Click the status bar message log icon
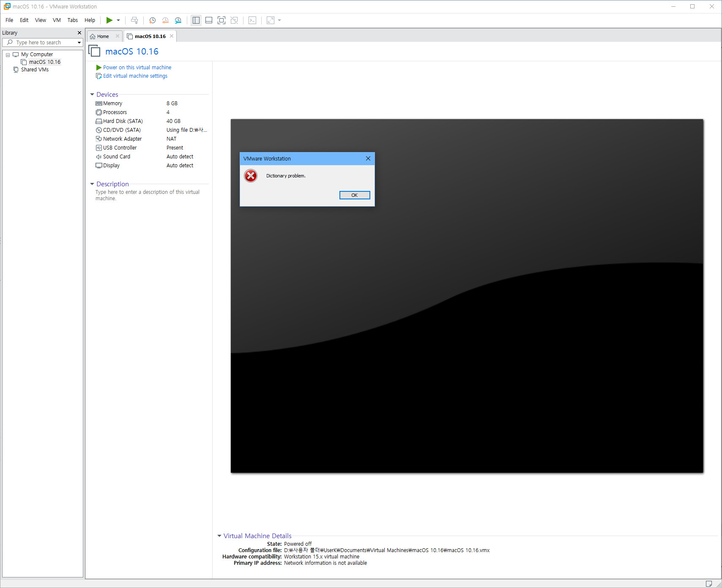The height and width of the screenshot is (588, 722). [x=708, y=584]
